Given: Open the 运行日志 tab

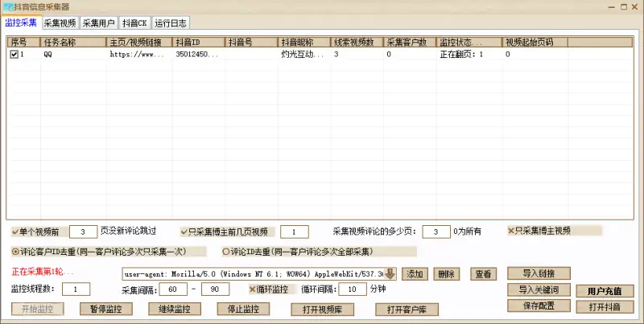Looking at the screenshot, I should point(171,23).
